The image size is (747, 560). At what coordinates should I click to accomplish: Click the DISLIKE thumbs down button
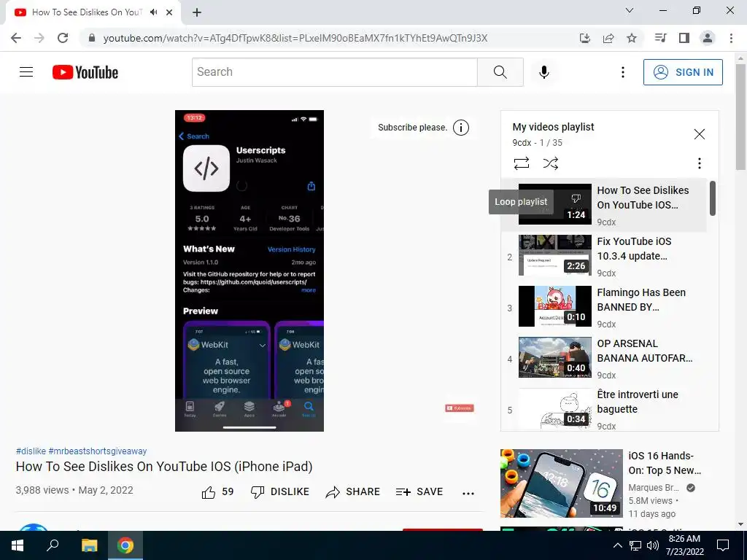pyautogui.click(x=280, y=492)
